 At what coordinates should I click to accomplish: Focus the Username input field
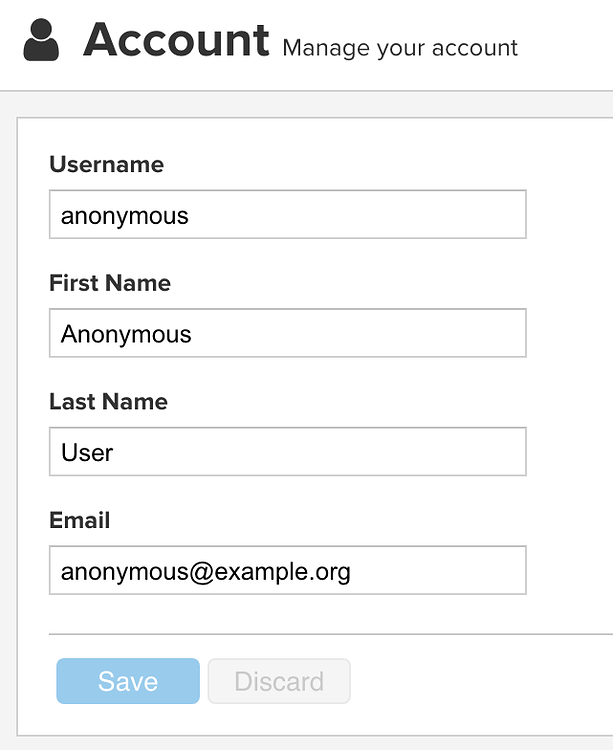point(288,214)
